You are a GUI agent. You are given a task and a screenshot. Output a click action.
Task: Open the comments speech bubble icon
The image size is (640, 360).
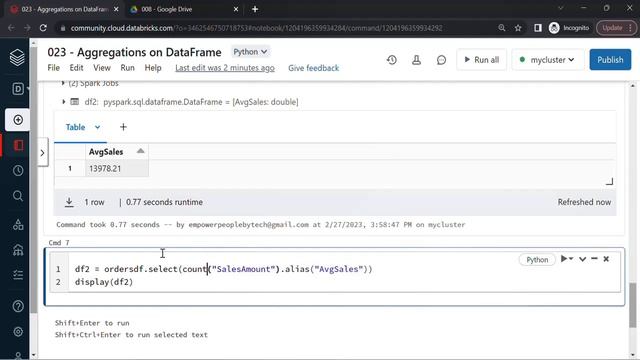[441, 60]
